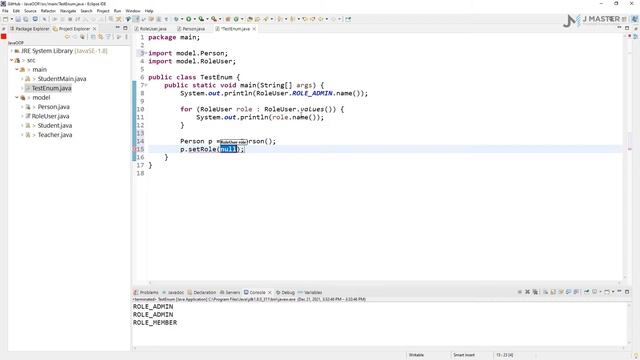Click Remove All Terminated Launches in Console

pyautogui.click(x=535, y=292)
